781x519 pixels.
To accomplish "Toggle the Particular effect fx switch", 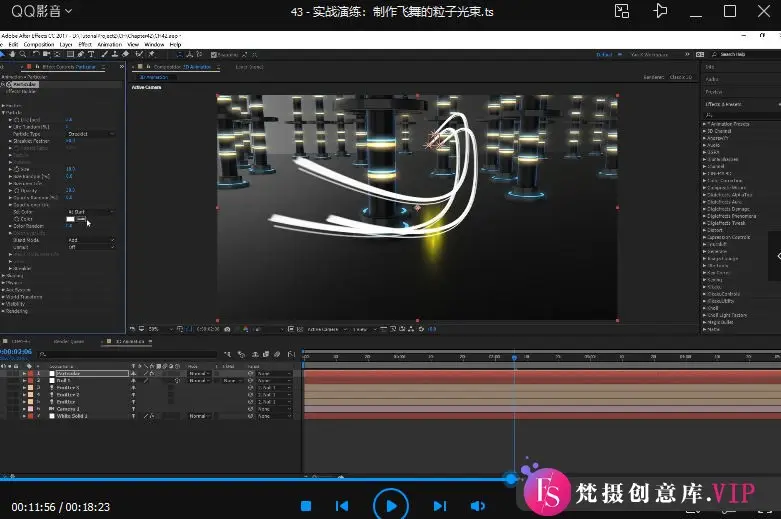I will tap(3, 85).
